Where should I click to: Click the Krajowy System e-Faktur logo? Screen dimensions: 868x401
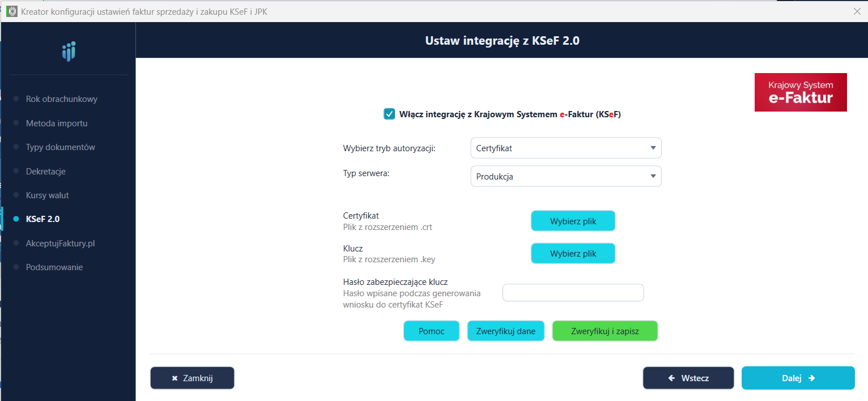click(x=801, y=92)
